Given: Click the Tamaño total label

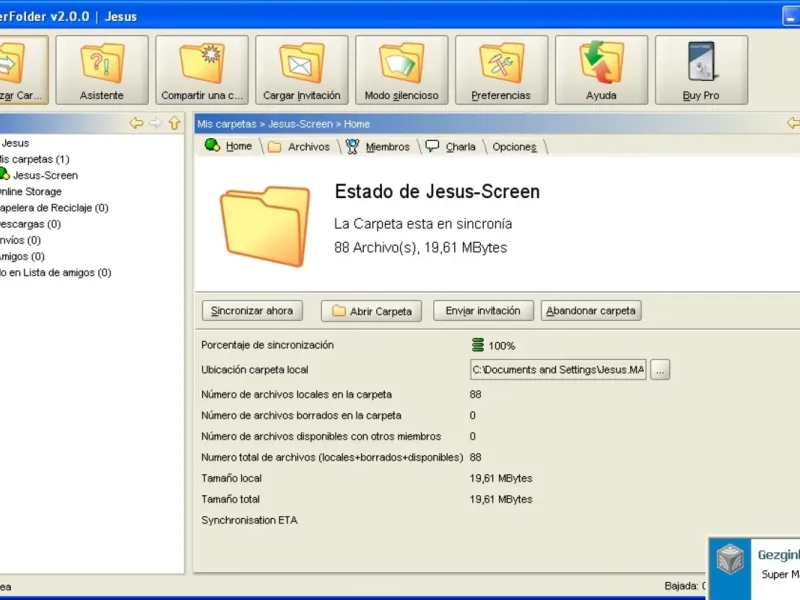Looking at the screenshot, I should point(230,499).
